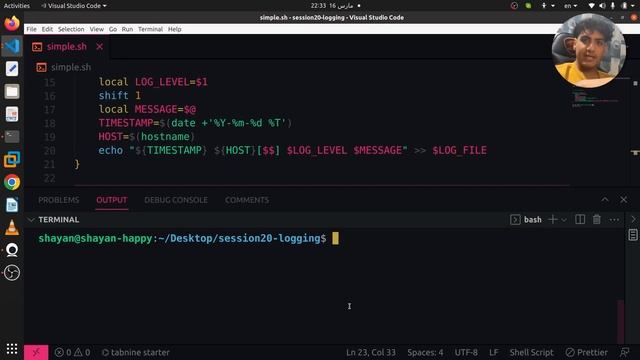Show errors and warnings count
The image size is (640, 360).
(73, 352)
